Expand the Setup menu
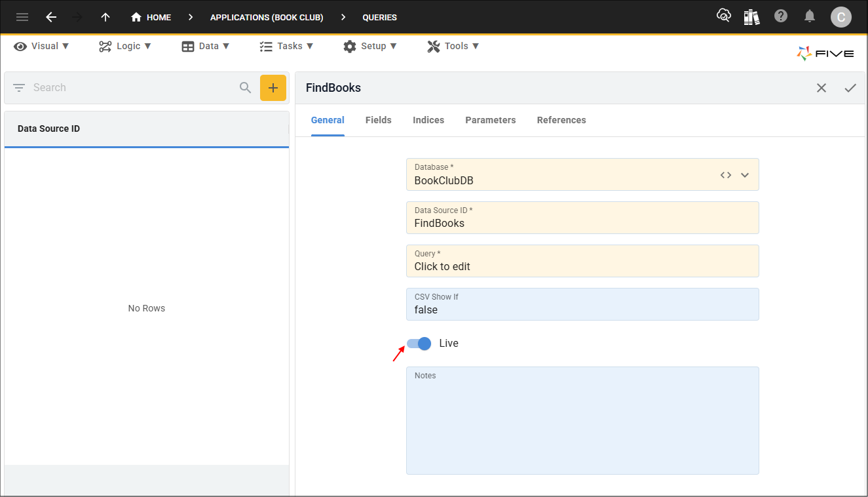868x497 pixels. [370, 46]
